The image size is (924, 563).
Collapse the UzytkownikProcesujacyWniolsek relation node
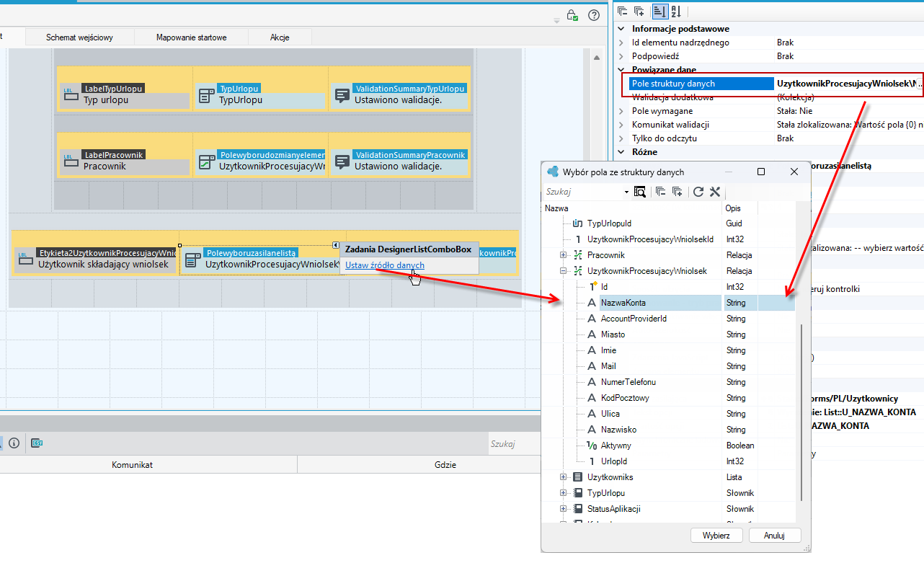(564, 271)
